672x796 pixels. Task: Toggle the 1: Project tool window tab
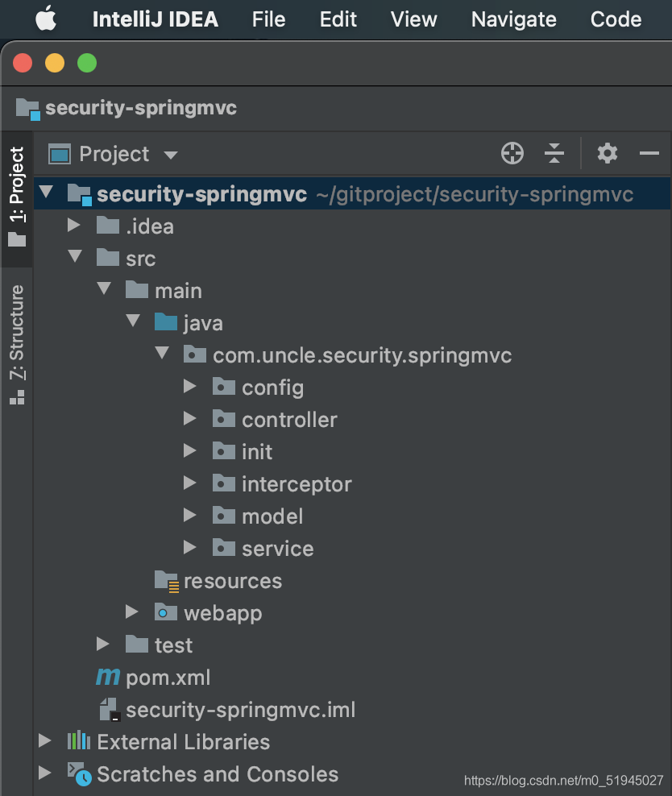[17, 196]
